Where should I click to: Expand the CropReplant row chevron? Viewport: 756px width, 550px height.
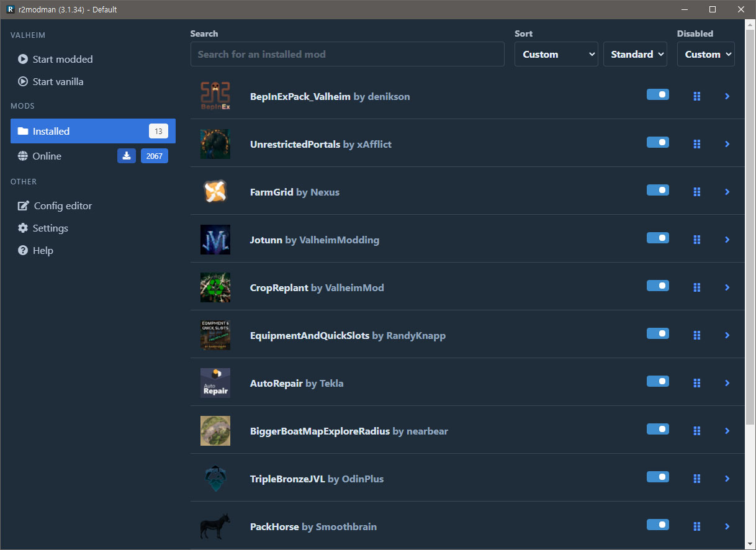click(x=727, y=287)
